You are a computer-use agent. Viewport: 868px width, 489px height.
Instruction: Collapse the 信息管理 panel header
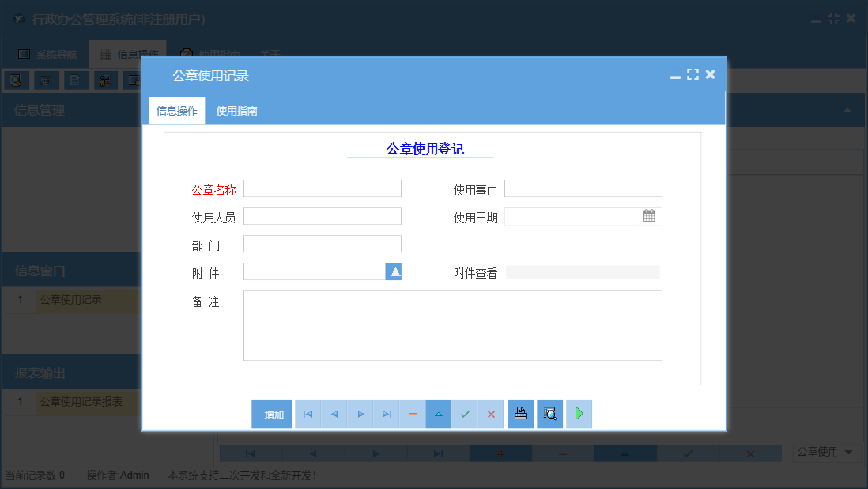849,110
